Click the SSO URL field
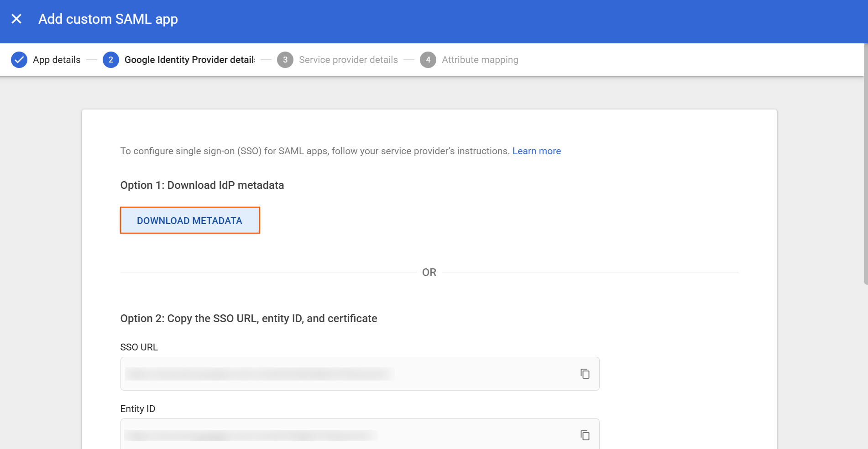This screenshot has height=449, width=868. point(360,374)
